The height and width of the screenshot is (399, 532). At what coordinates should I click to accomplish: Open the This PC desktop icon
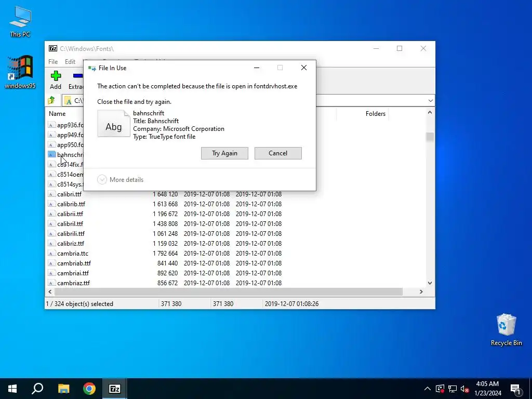pyautogui.click(x=20, y=22)
